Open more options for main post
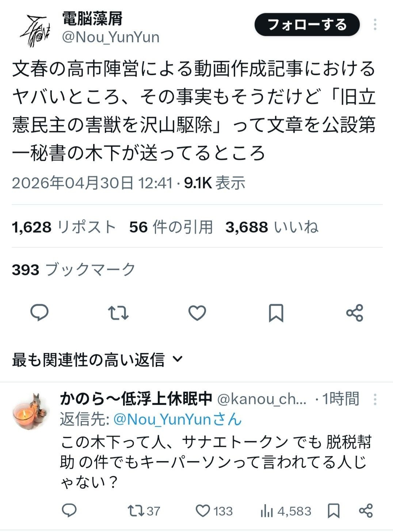Image resolution: width=393 pixels, height=532 pixels. tap(375, 25)
